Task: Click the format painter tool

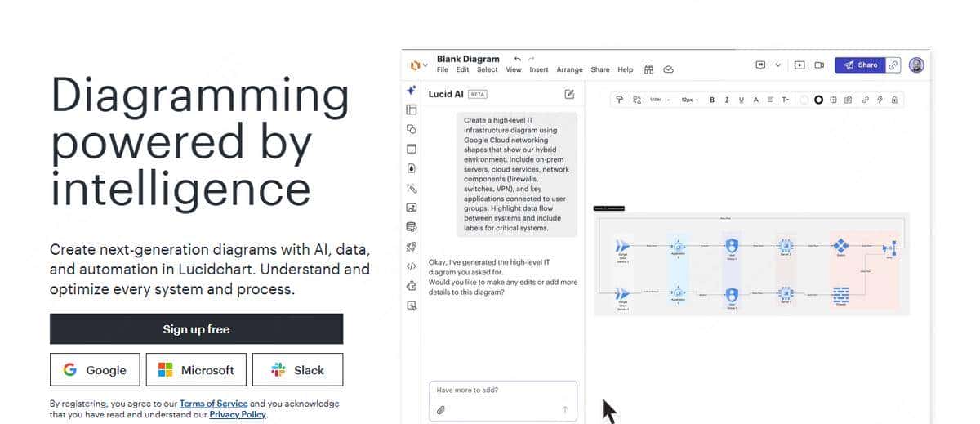Action: point(619,100)
